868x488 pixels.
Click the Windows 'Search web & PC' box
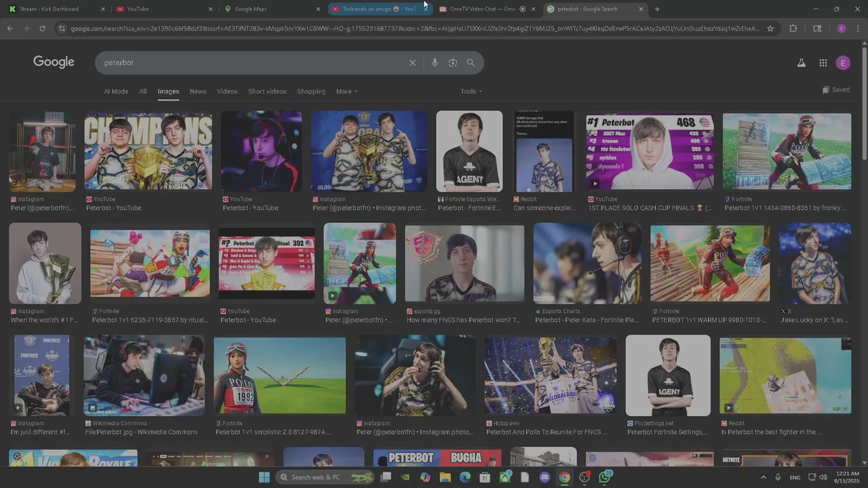(325, 477)
